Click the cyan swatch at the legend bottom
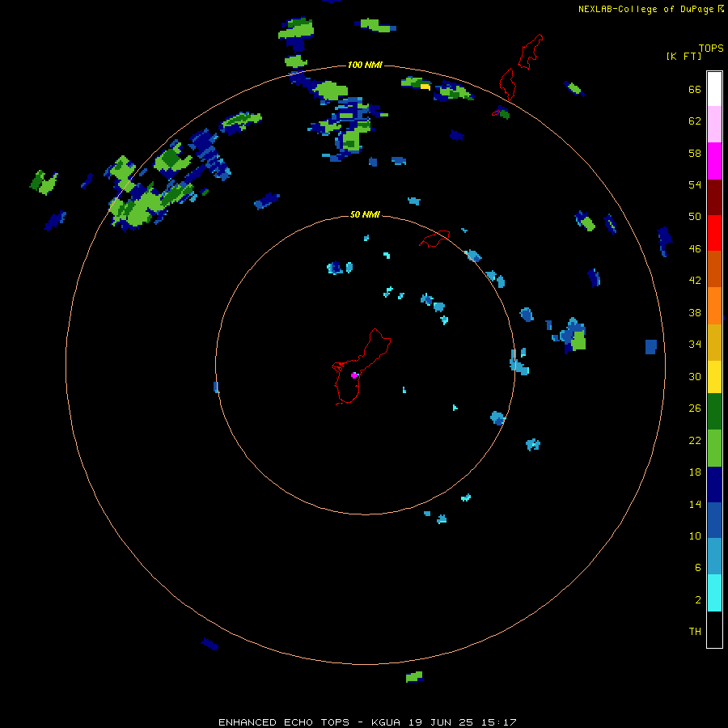The image size is (728, 728). click(x=714, y=593)
